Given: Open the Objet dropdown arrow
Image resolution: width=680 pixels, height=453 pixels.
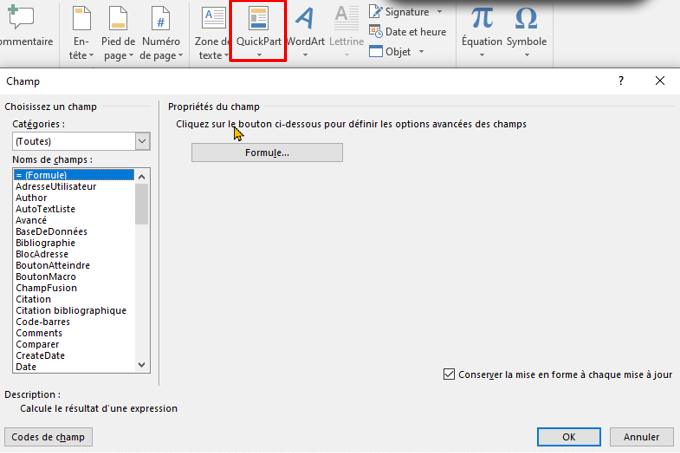Looking at the screenshot, I should pos(421,52).
